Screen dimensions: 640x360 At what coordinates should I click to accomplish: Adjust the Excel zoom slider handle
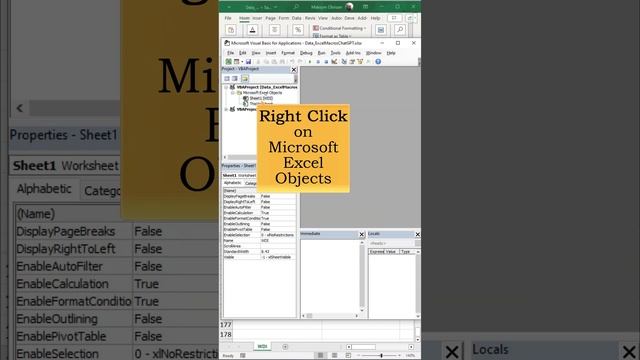(381, 356)
